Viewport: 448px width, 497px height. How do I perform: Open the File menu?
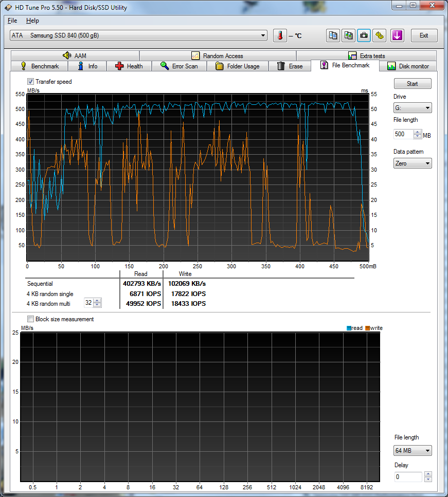tap(12, 21)
